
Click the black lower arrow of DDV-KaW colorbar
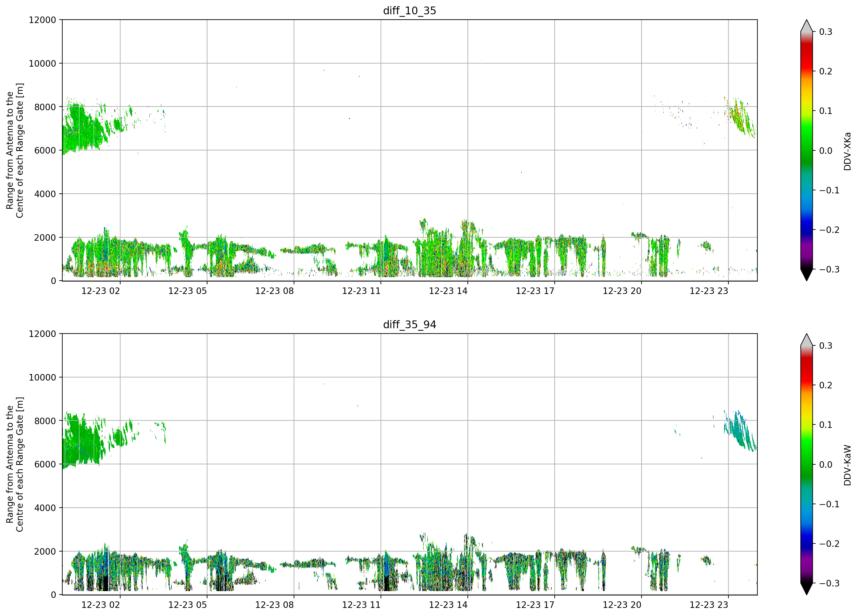point(807,589)
